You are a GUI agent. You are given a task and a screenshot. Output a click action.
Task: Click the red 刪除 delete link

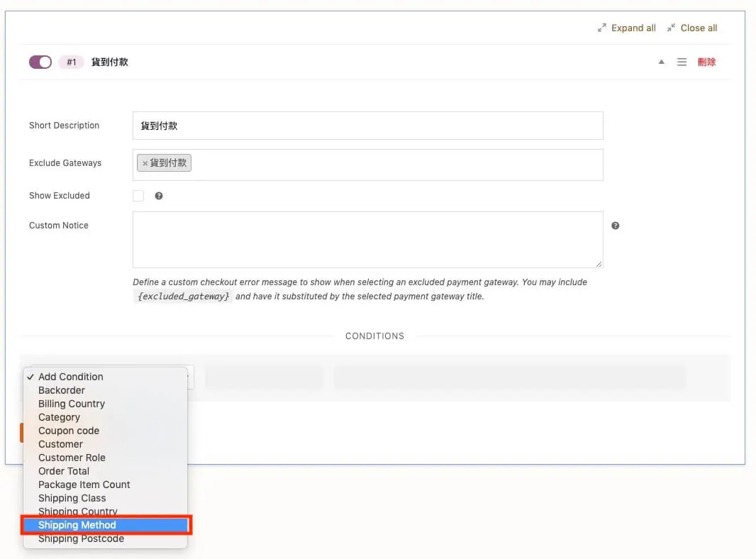[706, 62]
